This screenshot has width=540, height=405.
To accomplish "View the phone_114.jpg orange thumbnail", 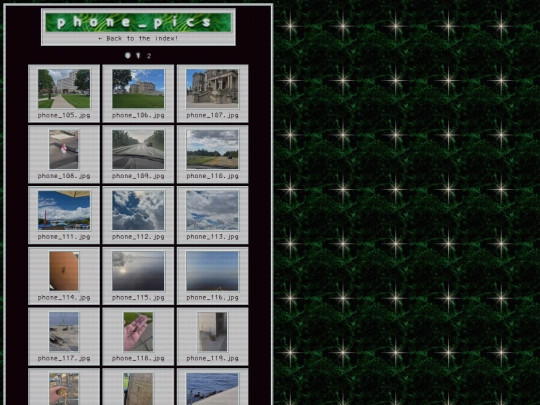I will pyautogui.click(x=64, y=271).
